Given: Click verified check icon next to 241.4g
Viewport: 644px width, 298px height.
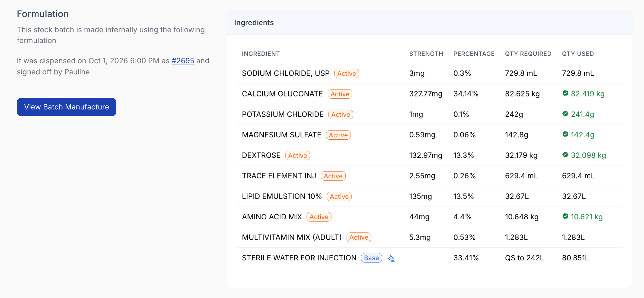Looking at the screenshot, I should pyautogui.click(x=565, y=114).
